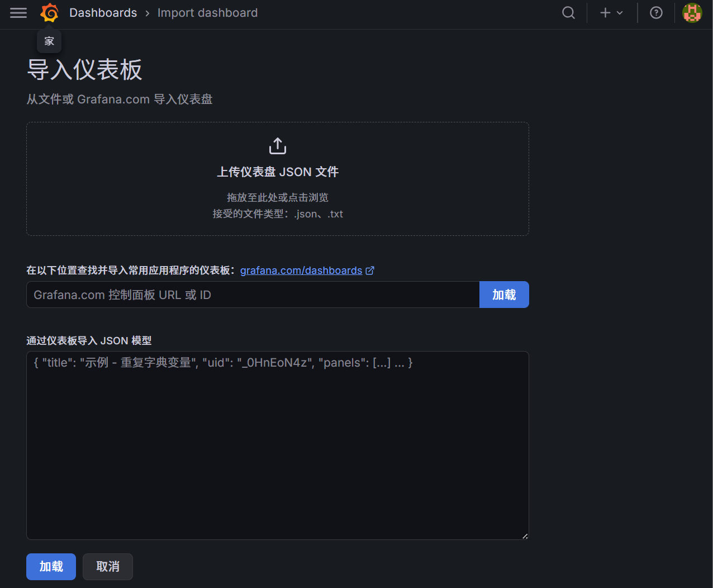This screenshot has height=588, width=713.
Task: Click the '从文件或 Grafana.com 导入仪表盘' subtitle
Action: [120, 99]
